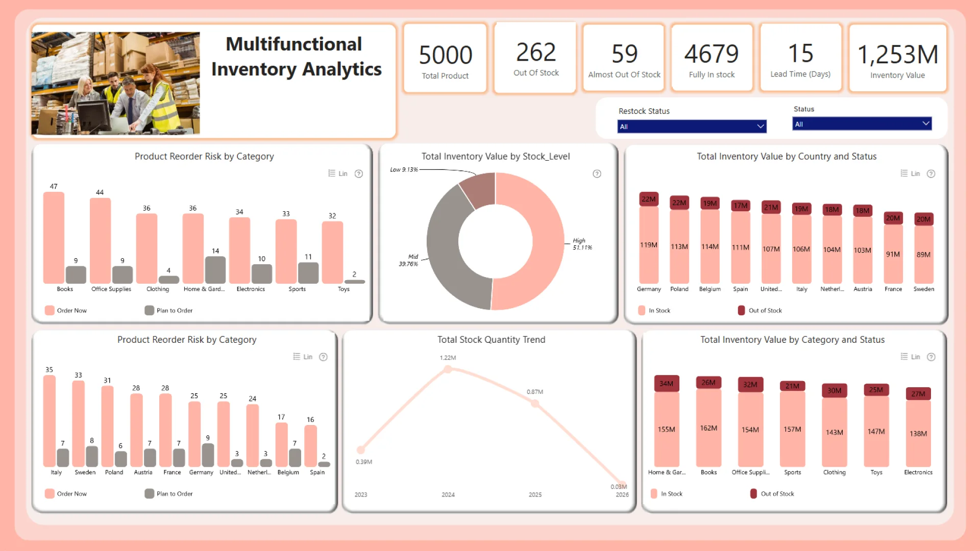Open the Status filter dropdown
This screenshot has height=551, width=980.
862,124
